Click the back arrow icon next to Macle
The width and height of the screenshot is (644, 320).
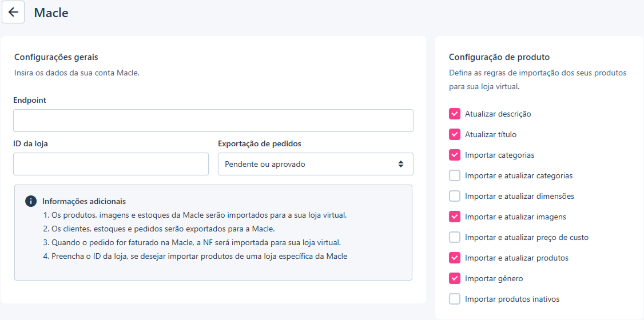[x=13, y=13]
